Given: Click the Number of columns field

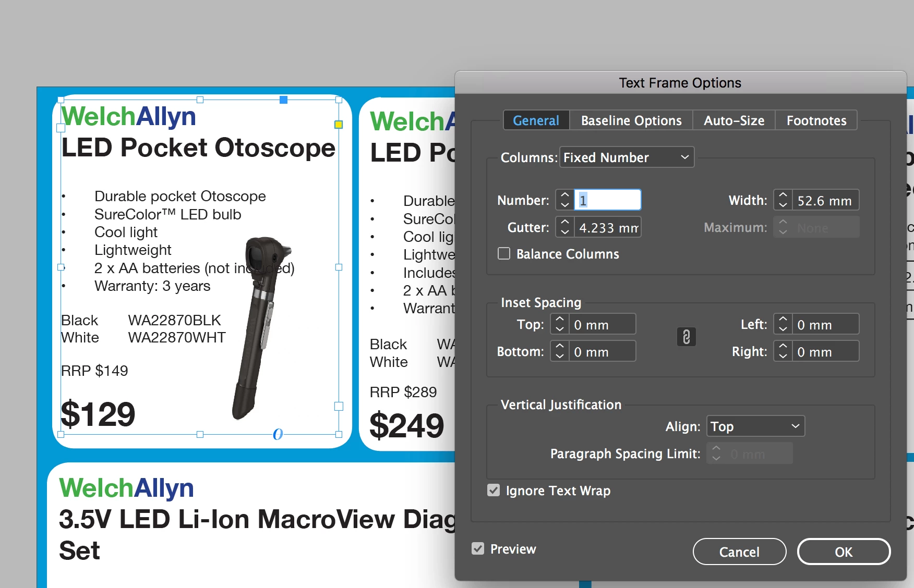Looking at the screenshot, I should click(607, 200).
